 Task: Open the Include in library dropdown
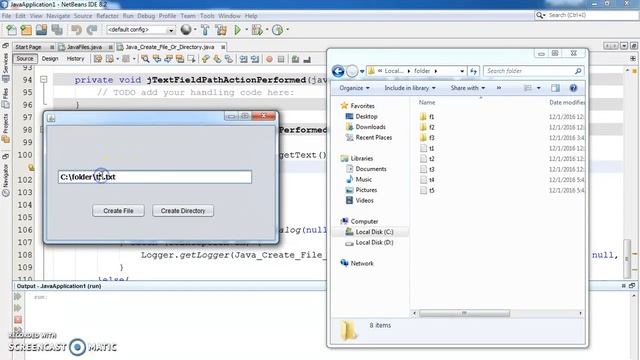coord(410,88)
